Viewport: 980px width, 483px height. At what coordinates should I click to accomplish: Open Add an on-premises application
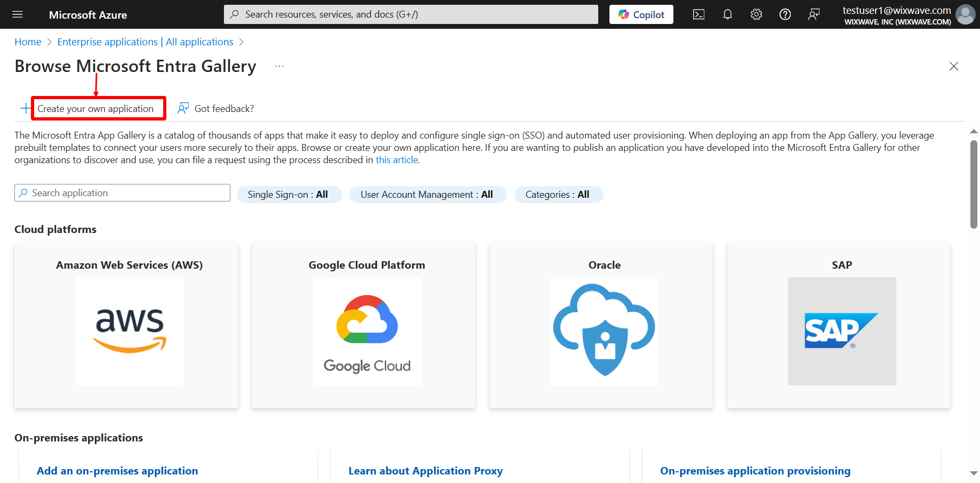coord(117,471)
